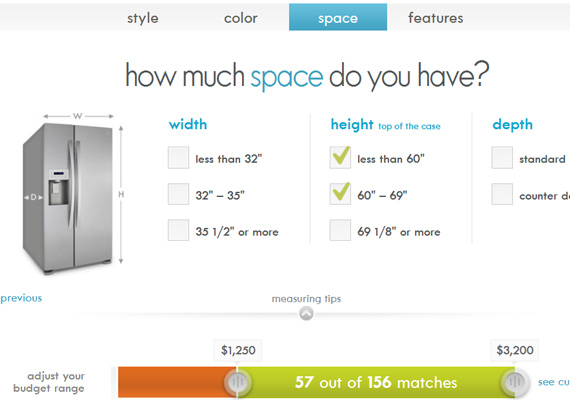
Task: Grab the $1,250 minimum budget slider handle
Action: [x=238, y=382]
